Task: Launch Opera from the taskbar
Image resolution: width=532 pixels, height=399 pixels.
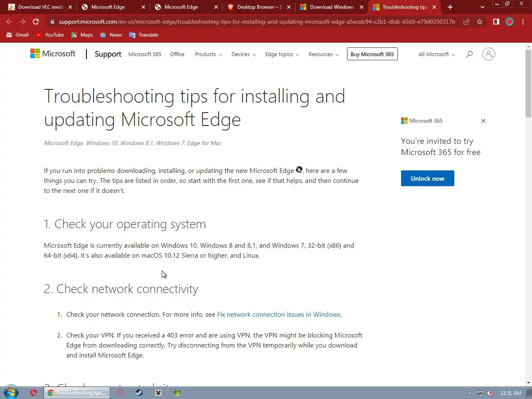Action: tap(34, 393)
